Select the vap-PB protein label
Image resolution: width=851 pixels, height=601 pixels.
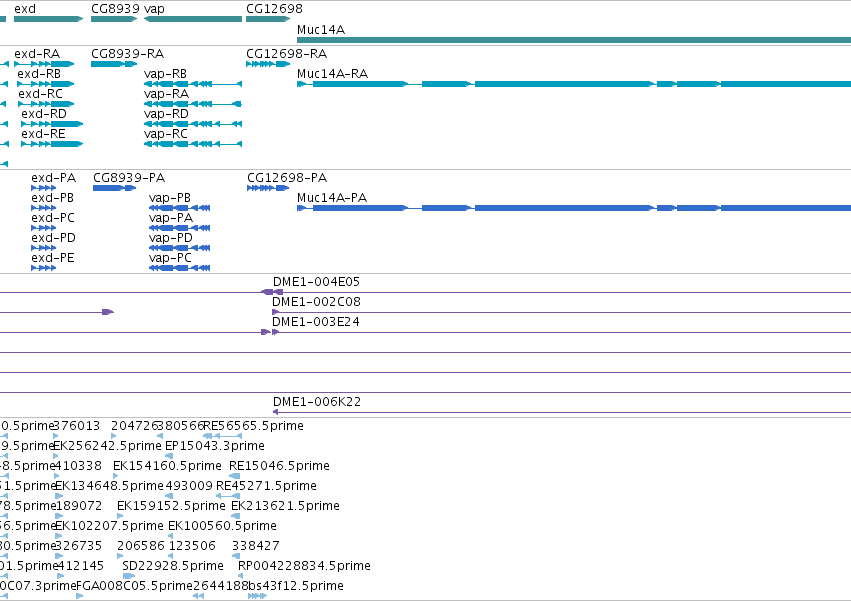tap(170, 198)
